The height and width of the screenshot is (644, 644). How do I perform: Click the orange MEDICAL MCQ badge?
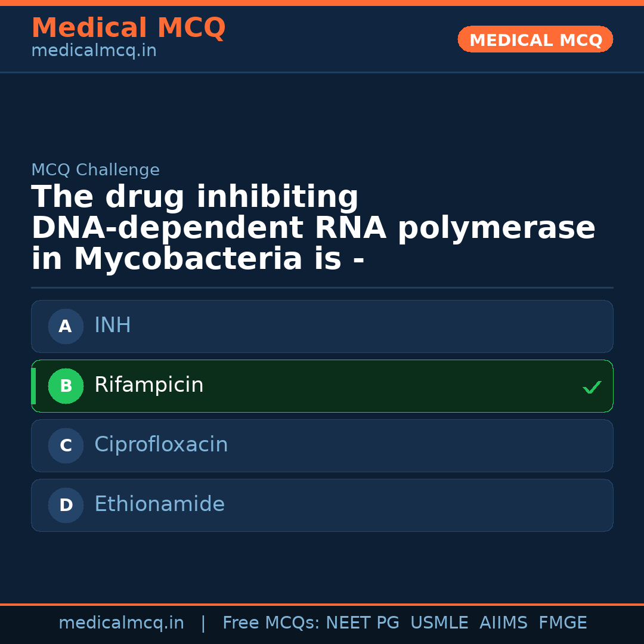(x=535, y=39)
